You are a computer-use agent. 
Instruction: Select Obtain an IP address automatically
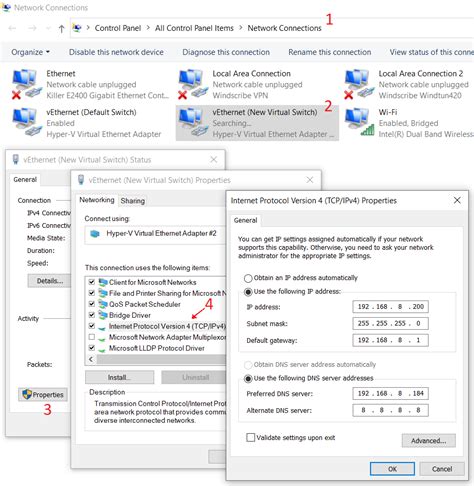click(x=248, y=278)
